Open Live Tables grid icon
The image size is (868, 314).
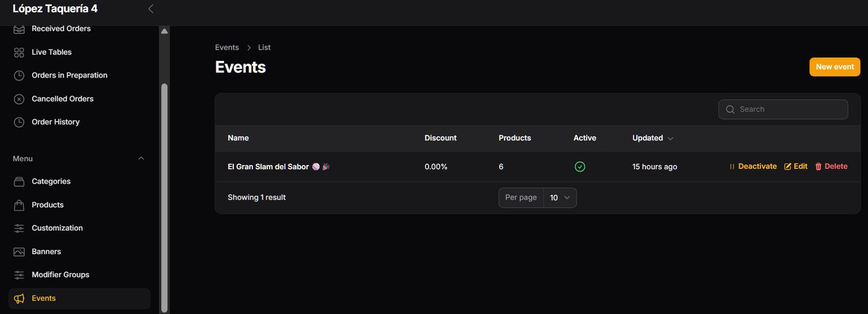[19, 52]
